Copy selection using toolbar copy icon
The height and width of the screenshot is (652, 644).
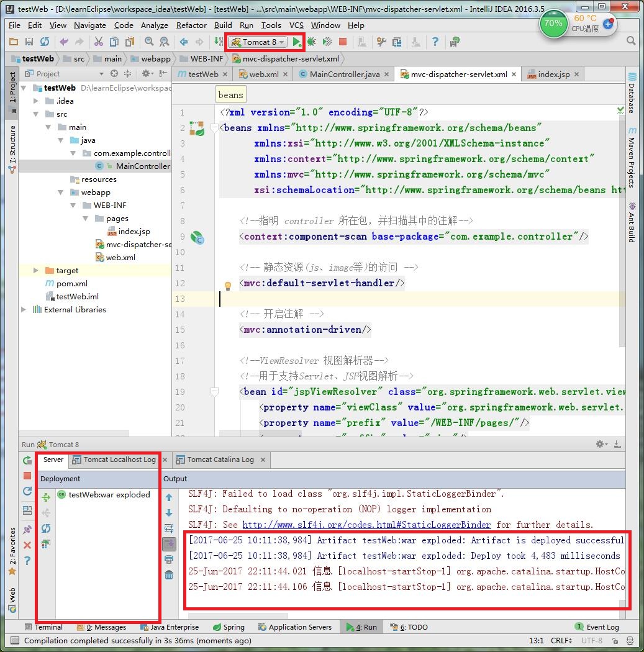(x=114, y=42)
